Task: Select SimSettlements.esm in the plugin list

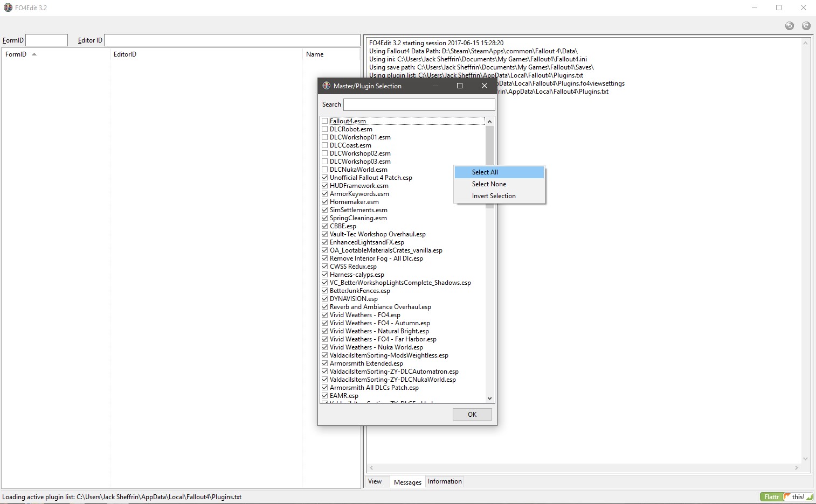Action: click(358, 210)
